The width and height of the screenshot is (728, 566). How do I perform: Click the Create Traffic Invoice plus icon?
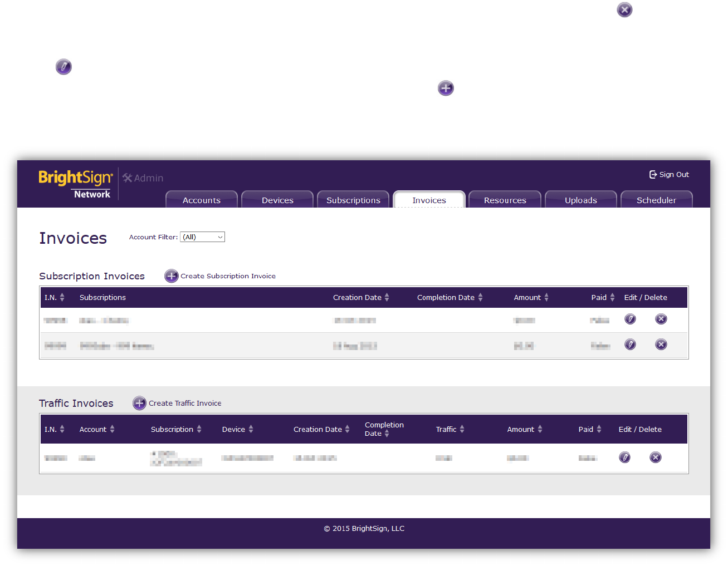[x=139, y=403]
